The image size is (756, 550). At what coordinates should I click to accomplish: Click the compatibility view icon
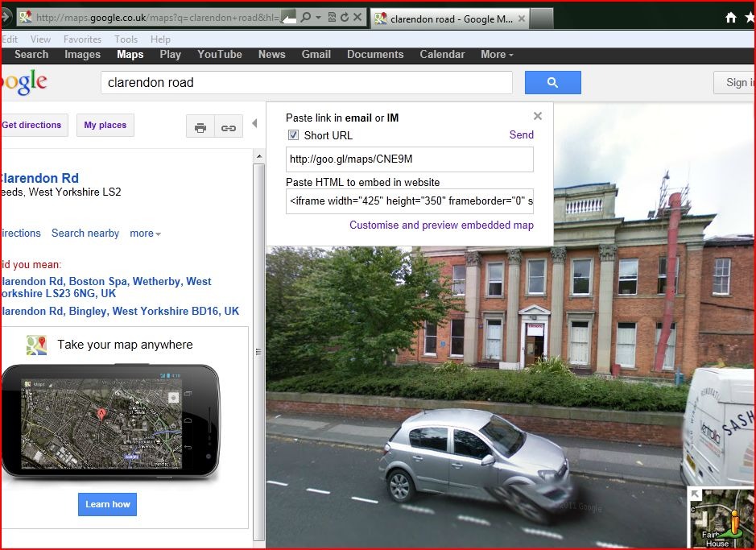(332, 18)
